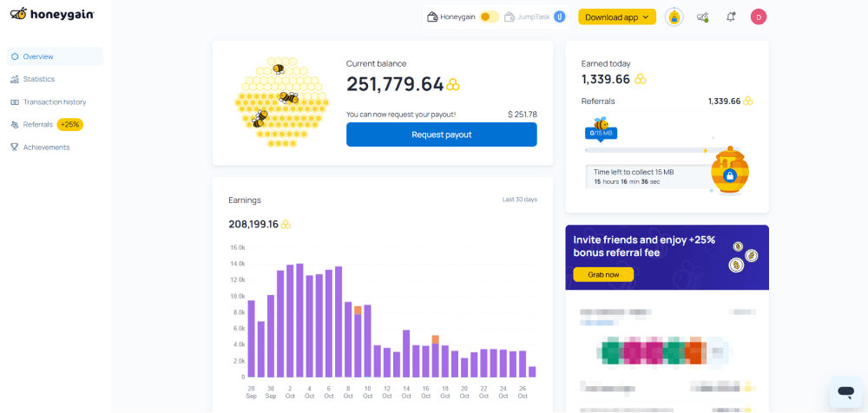Screen dimensions: 868x413
Task: Open the user profile avatar D
Action: (759, 16)
